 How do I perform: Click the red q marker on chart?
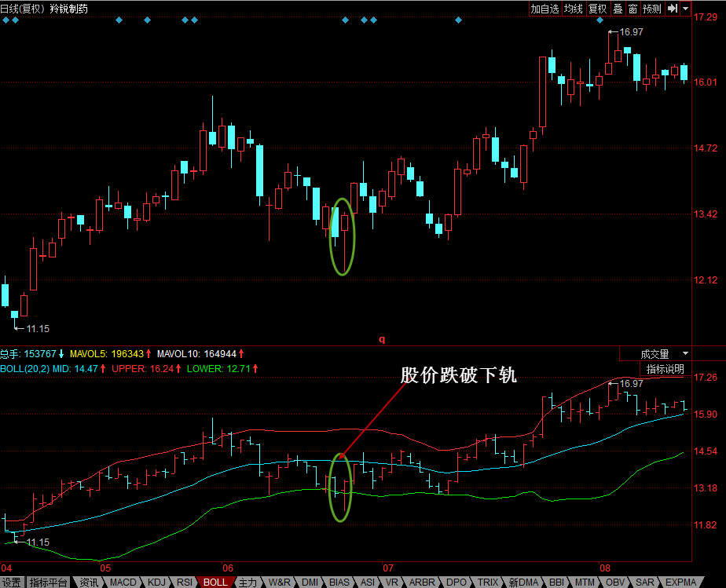(x=382, y=339)
